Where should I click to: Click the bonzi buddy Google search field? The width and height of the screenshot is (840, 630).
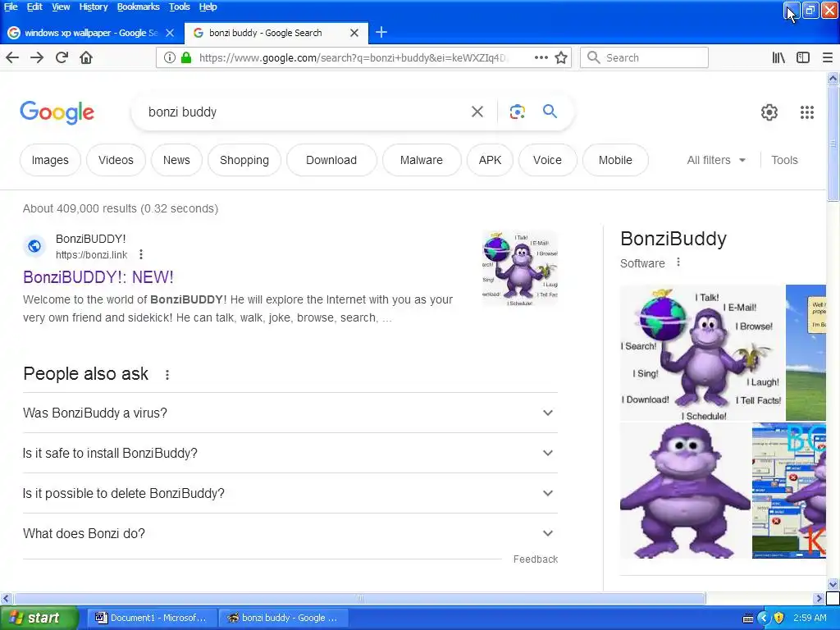305,112
